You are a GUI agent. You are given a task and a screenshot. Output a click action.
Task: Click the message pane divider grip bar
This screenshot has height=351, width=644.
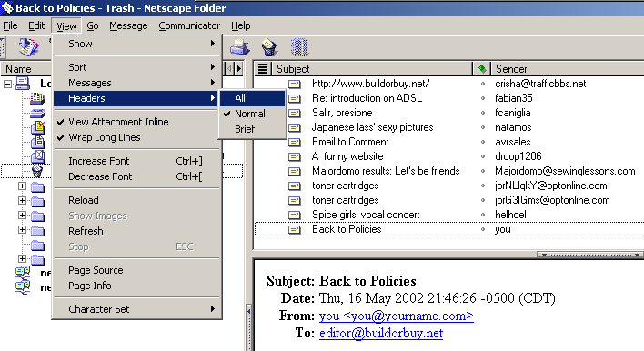pos(589,255)
